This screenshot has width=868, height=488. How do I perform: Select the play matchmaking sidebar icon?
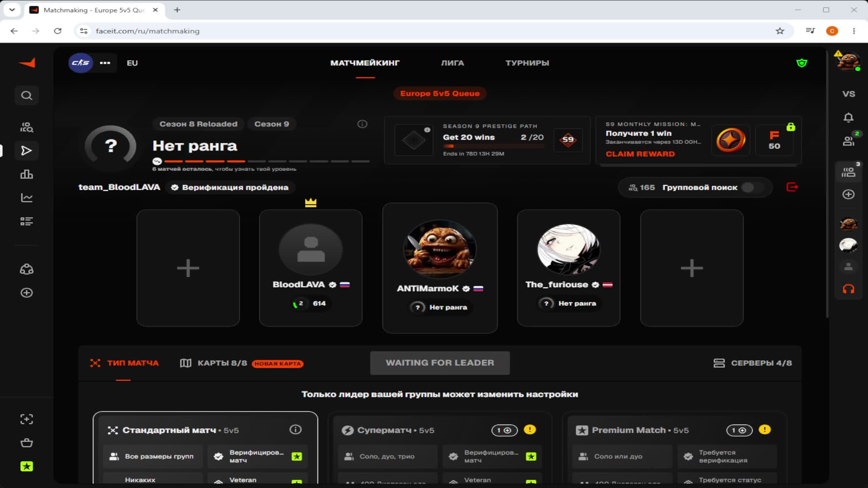[26, 150]
